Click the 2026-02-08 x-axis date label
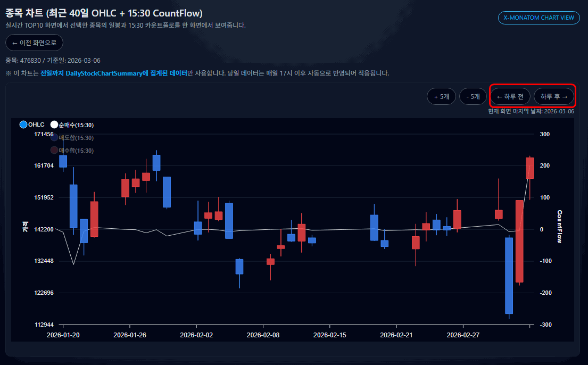588x365 pixels. point(263,335)
